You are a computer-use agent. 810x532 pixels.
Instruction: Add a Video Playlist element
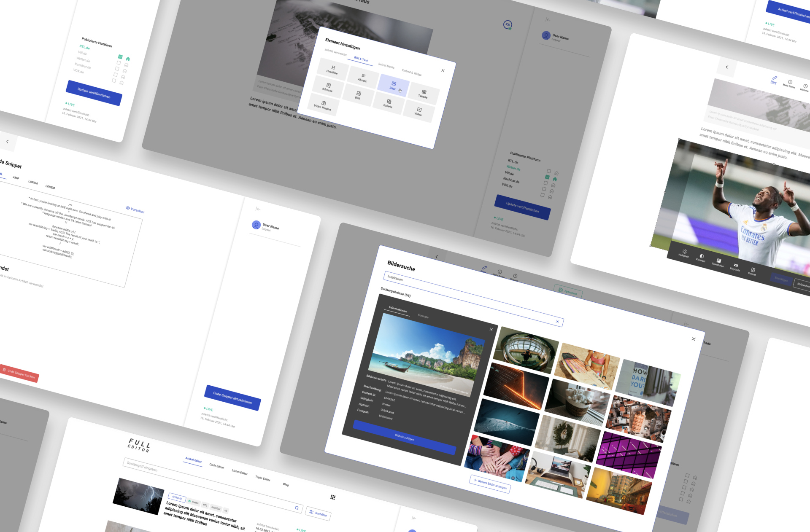pos(323,105)
